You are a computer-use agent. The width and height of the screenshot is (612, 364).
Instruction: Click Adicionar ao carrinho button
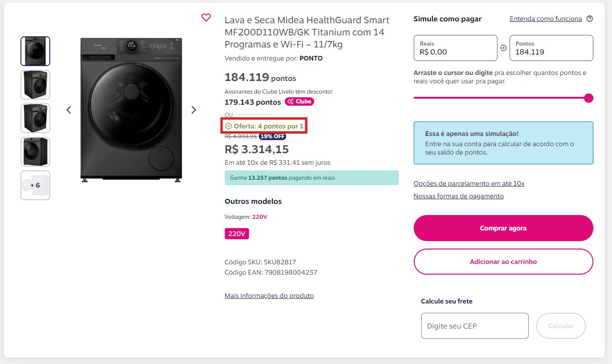click(x=503, y=262)
